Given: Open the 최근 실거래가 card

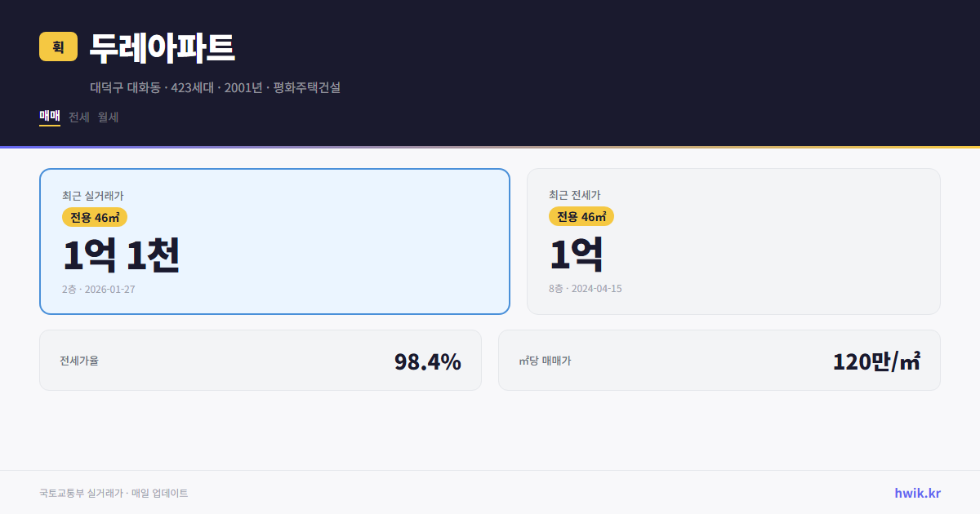Looking at the screenshot, I should (x=274, y=241).
